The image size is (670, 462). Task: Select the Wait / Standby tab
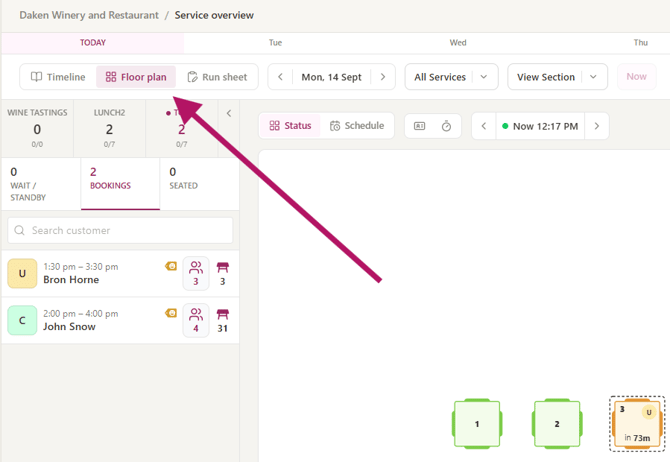41,184
